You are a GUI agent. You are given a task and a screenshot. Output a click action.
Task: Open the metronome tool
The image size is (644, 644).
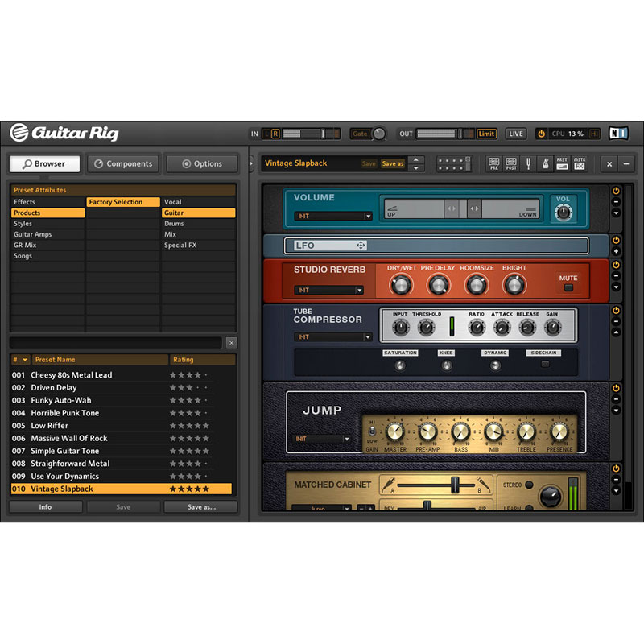pos(545,163)
